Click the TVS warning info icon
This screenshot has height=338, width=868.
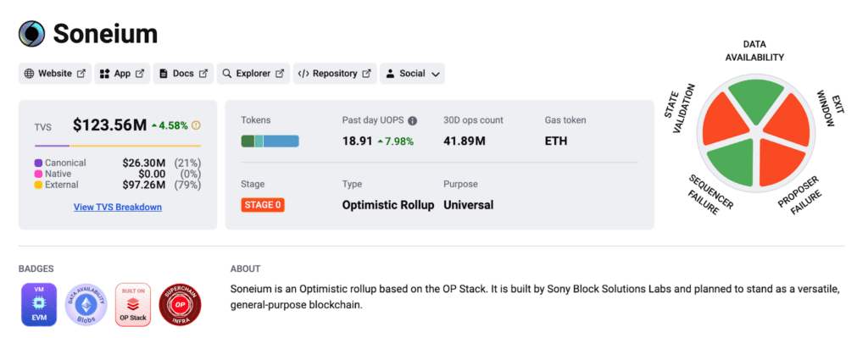(196, 125)
